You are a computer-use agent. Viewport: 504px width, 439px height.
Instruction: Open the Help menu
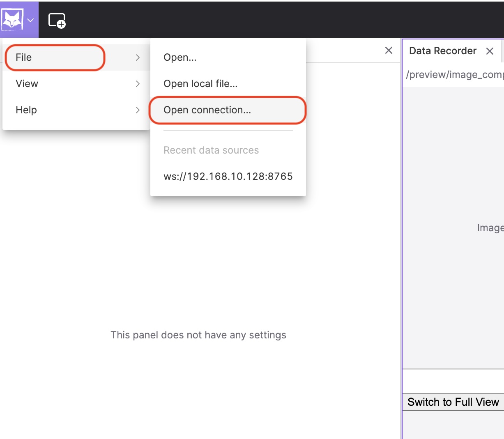(76, 110)
